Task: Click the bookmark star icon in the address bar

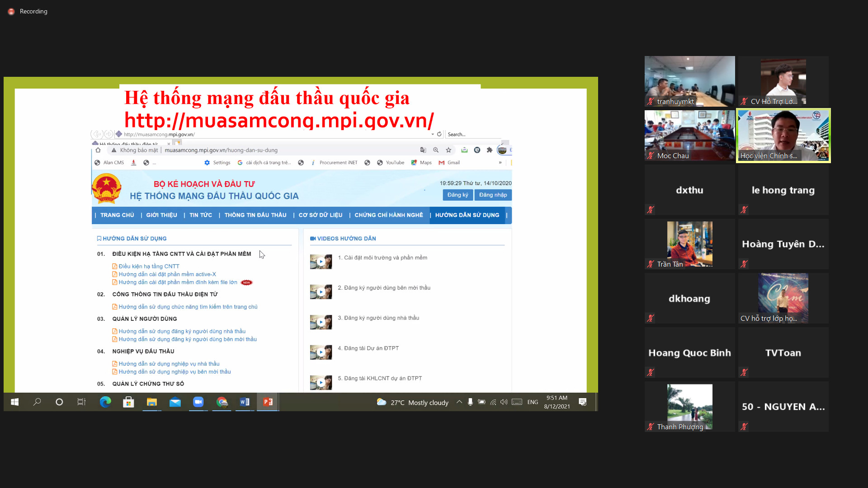Action: 448,150
